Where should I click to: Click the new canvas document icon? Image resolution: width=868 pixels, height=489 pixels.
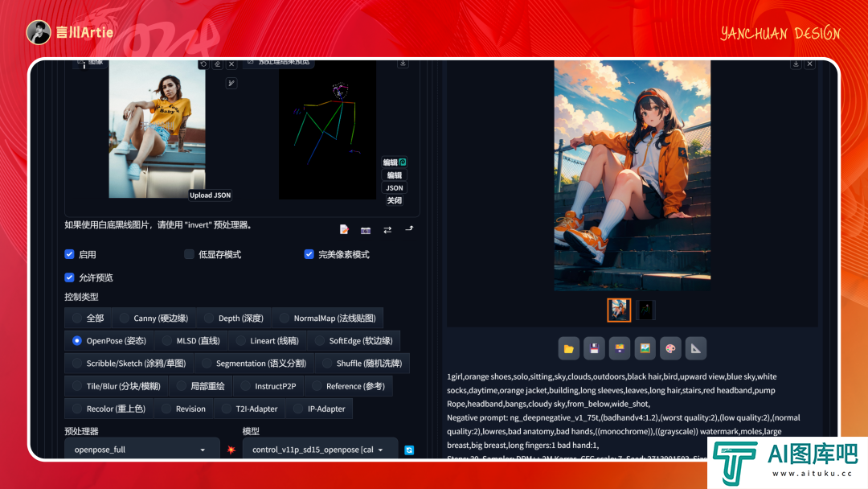tap(344, 229)
